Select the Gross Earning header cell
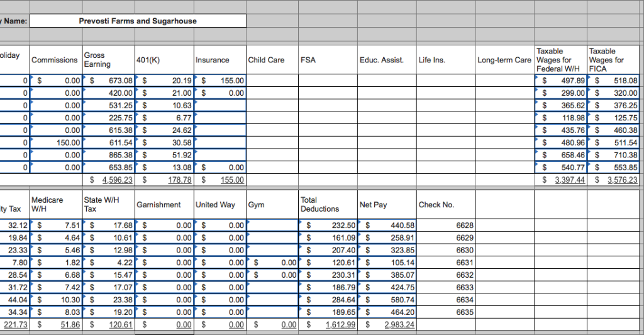 click(x=108, y=60)
